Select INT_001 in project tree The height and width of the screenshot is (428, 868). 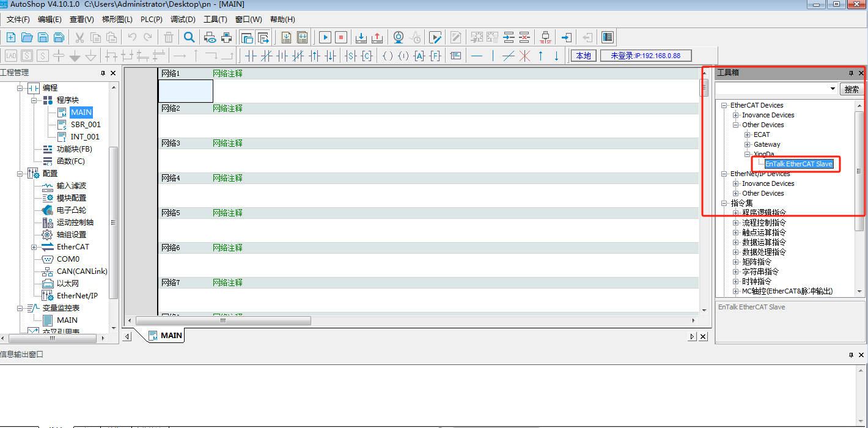pyautogui.click(x=85, y=137)
